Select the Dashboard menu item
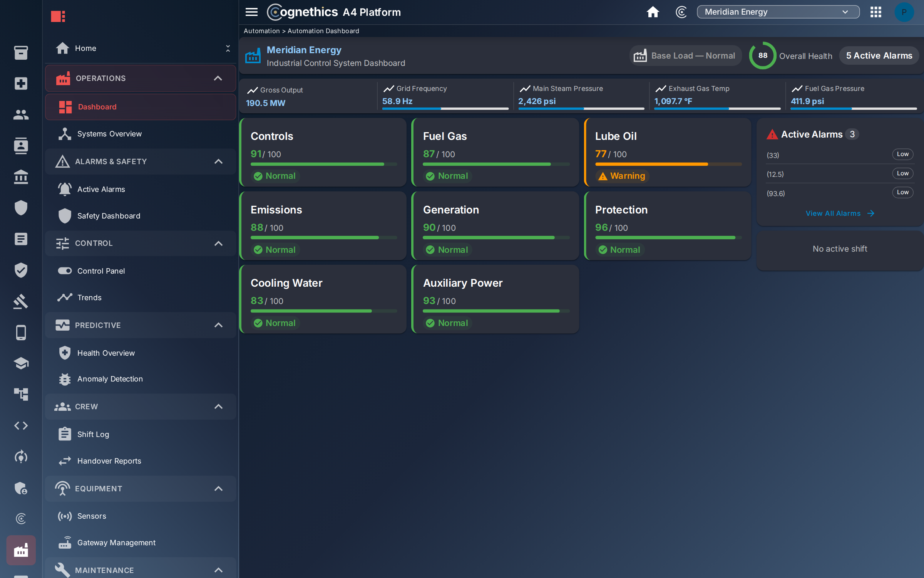 (141, 107)
